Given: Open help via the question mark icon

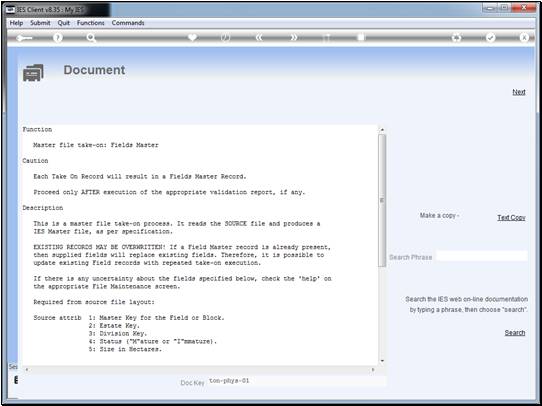Looking at the screenshot, I should pyautogui.click(x=58, y=37).
